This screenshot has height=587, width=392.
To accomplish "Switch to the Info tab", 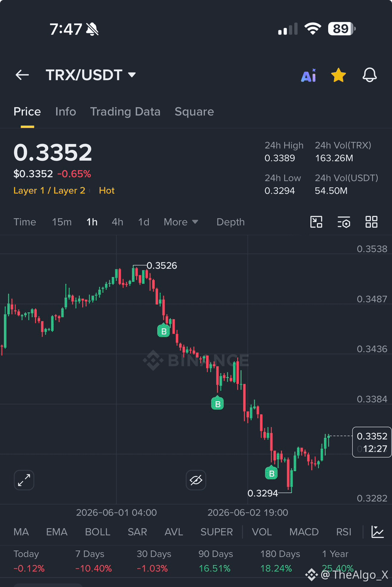I will 65,112.
